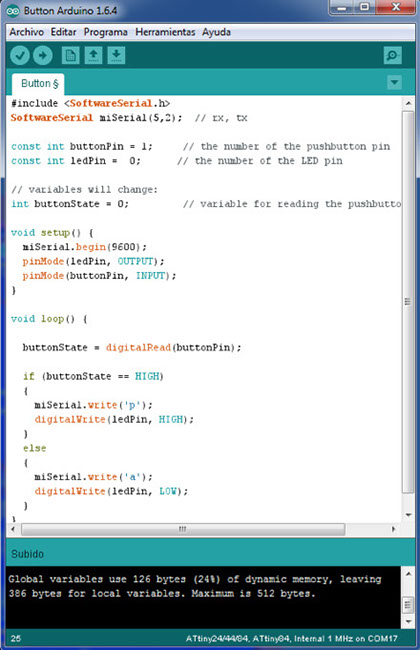Click the Verify checkmark button

tap(19, 55)
